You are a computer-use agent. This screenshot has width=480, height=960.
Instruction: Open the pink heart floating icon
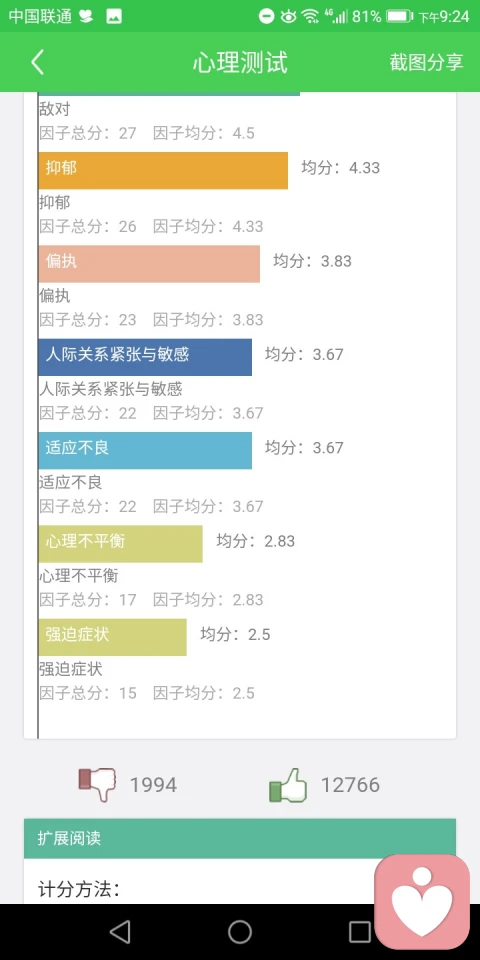pyautogui.click(x=422, y=901)
